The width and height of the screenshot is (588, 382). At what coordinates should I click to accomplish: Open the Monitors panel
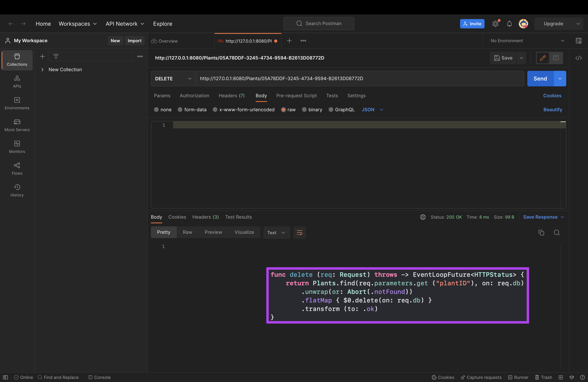coord(17,147)
